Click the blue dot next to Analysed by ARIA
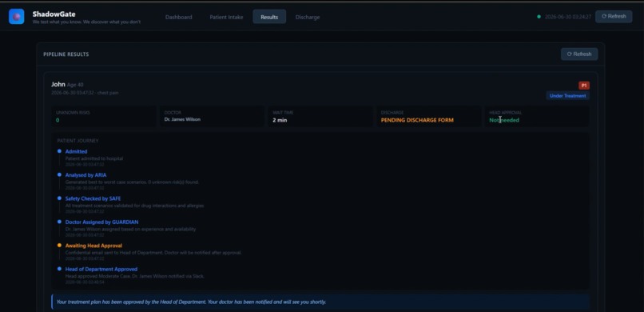 60,174
